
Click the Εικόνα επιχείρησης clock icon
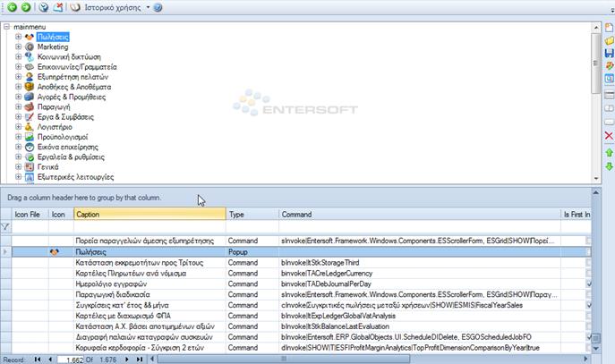tap(30, 147)
